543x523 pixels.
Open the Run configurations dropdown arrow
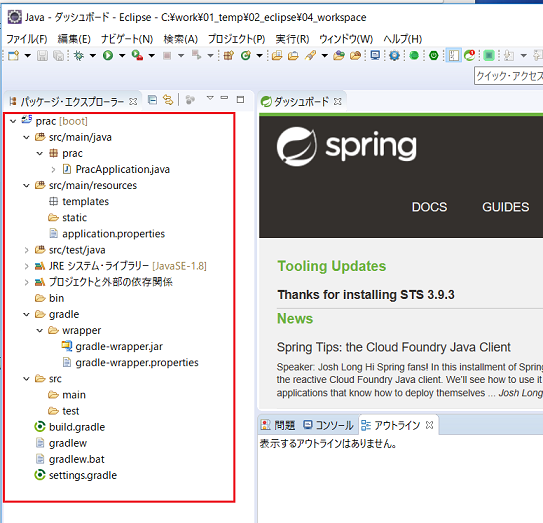click(x=122, y=56)
